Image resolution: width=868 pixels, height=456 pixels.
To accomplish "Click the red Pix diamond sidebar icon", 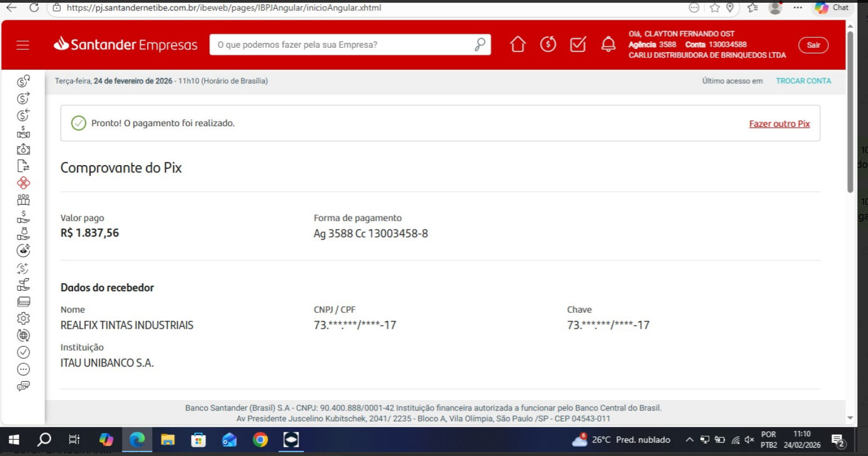I will click(x=23, y=183).
